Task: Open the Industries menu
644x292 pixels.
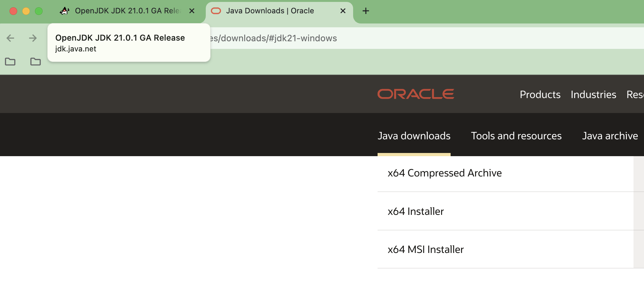Action: pos(593,95)
